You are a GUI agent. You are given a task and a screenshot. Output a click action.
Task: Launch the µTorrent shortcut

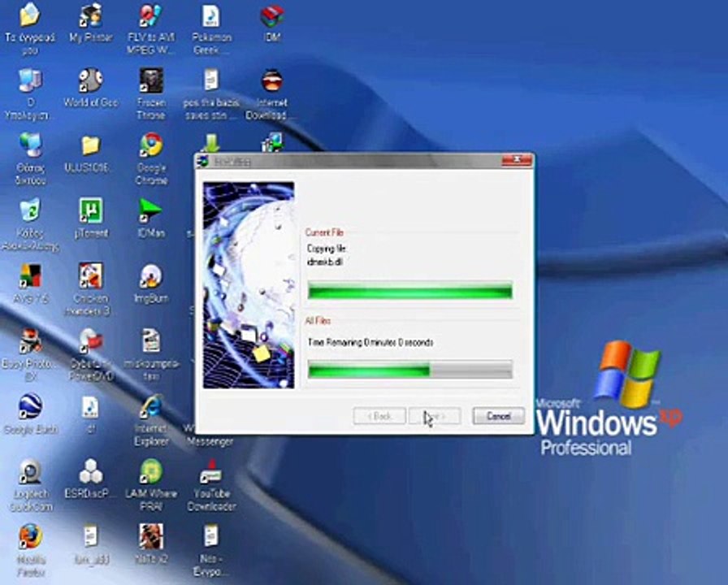click(x=90, y=210)
